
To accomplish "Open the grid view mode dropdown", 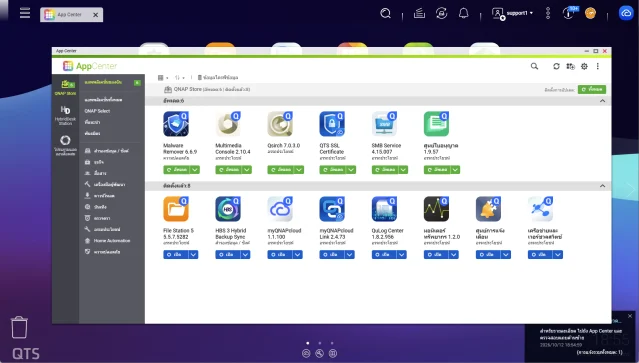I will tap(163, 77).
